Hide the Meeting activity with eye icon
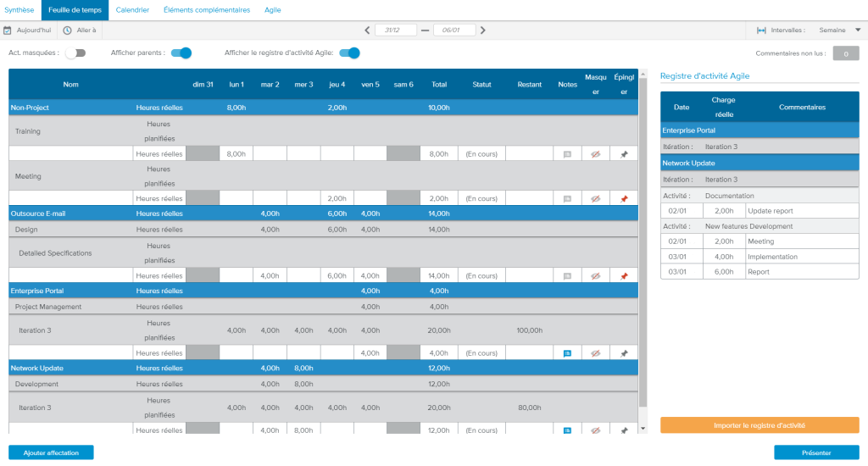The image size is (868, 466). click(x=595, y=199)
